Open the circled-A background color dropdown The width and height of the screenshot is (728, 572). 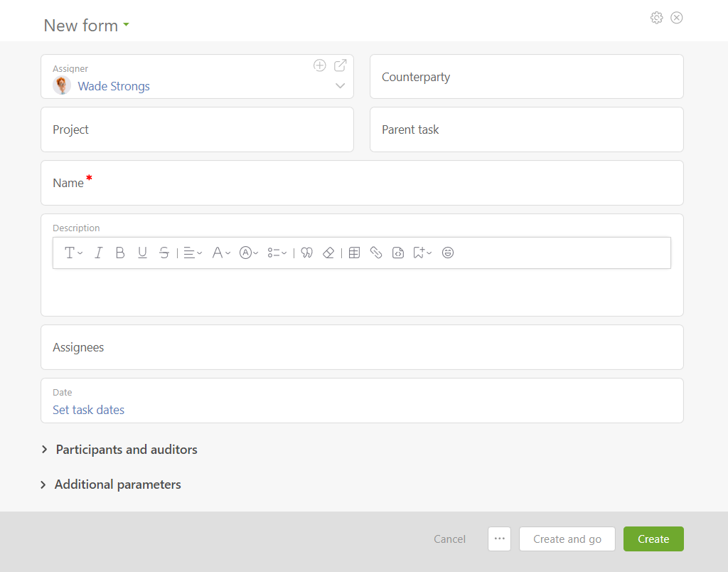(249, 253)
